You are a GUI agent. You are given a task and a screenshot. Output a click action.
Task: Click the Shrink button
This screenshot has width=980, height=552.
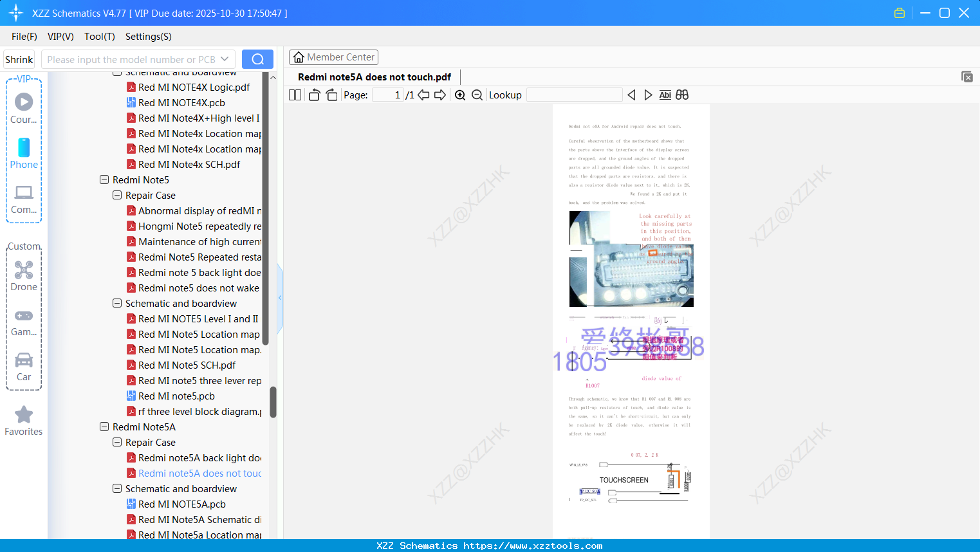pos(19,59)
